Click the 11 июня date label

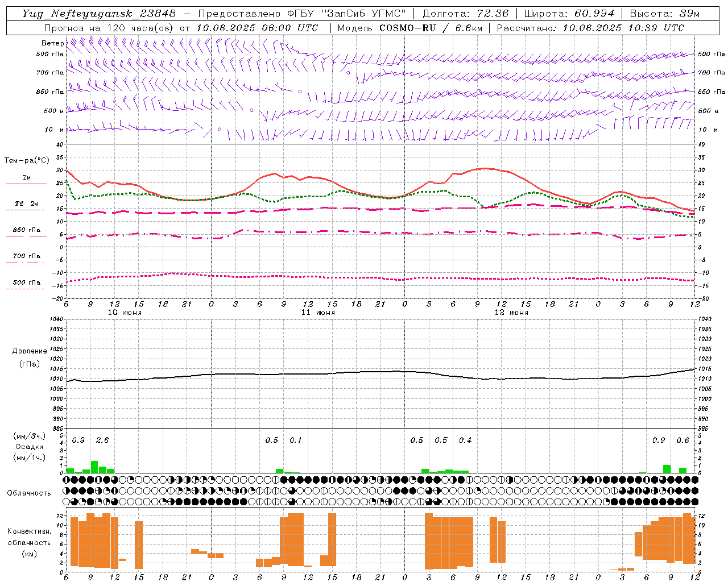pyautogui.click(x=318, y=313)
